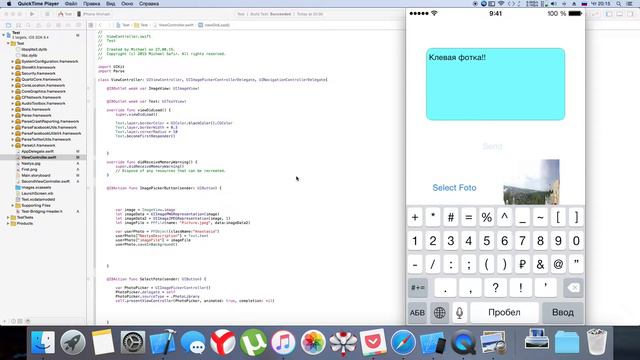Select AppDelegate.swift in the navigator
Image resolution: width=640 pixels, height=360 pixels.
tap(37, 151)
